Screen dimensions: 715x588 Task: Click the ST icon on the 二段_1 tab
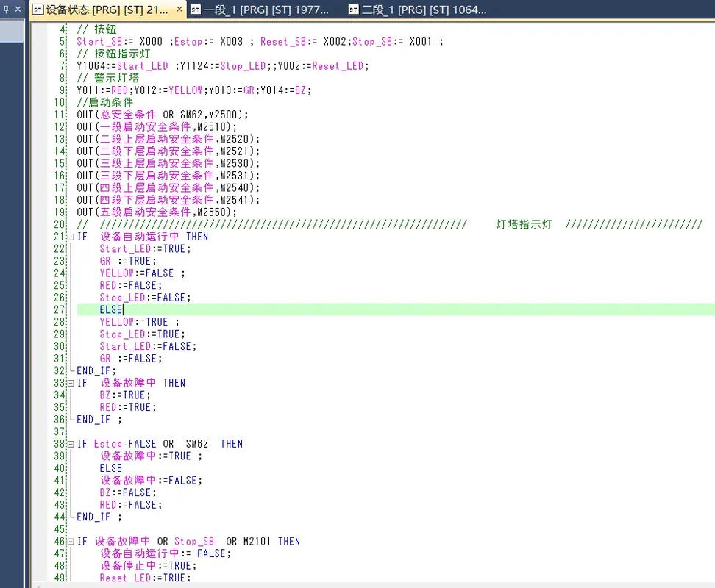353,10
